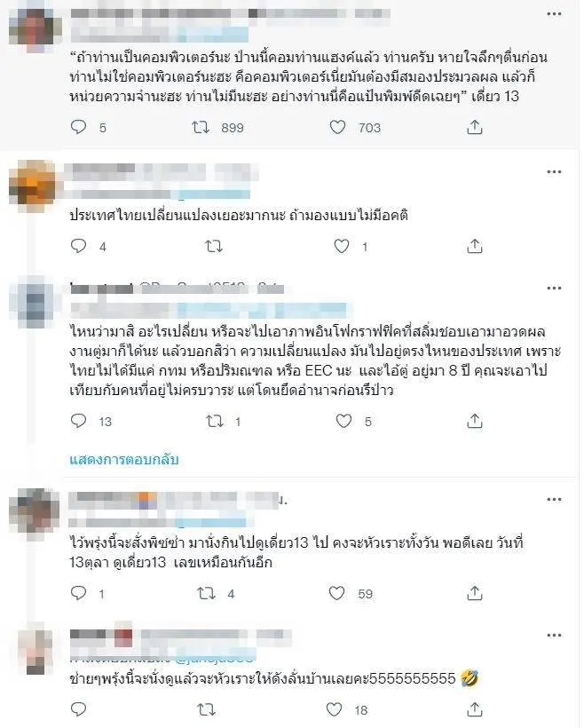Viewport: 584px width, 728px height.
Task: Retweet the ประเทศไทยเปลี่ยนแปลง tweet
Action: (x=214, y=246)
